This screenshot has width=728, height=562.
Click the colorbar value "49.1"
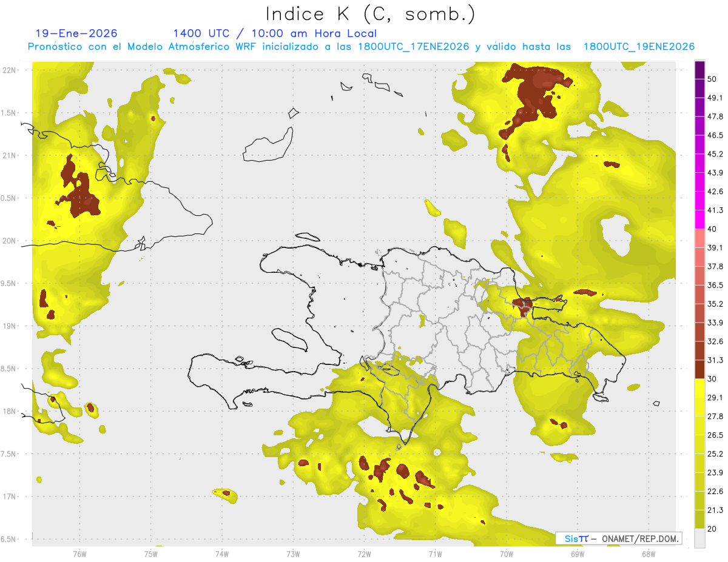pyautogui.click(x=715, y=98)
